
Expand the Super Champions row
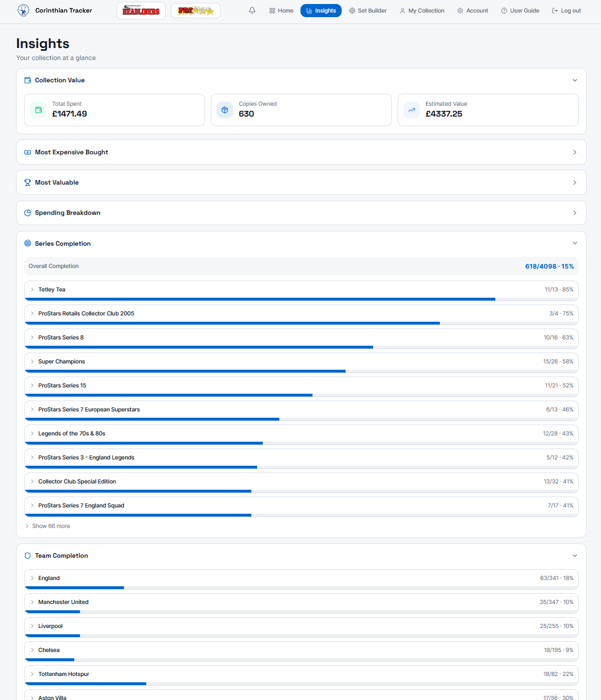pos(301,362)
